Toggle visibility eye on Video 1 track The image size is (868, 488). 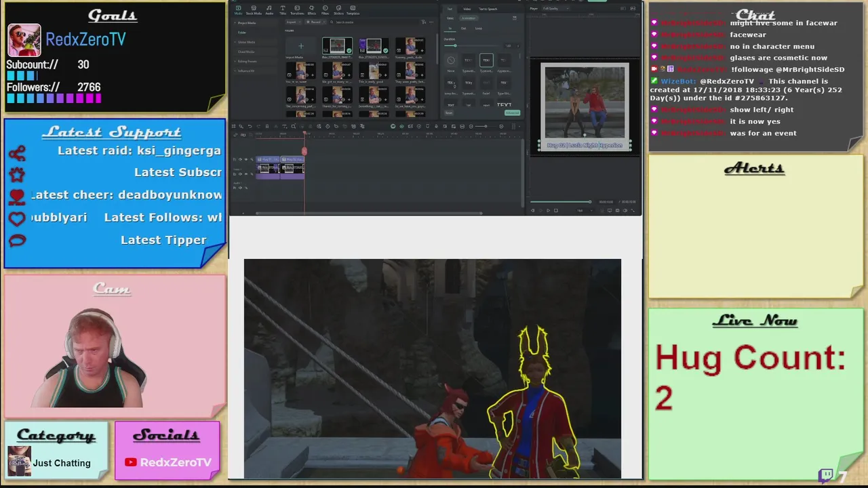point(246,174)
